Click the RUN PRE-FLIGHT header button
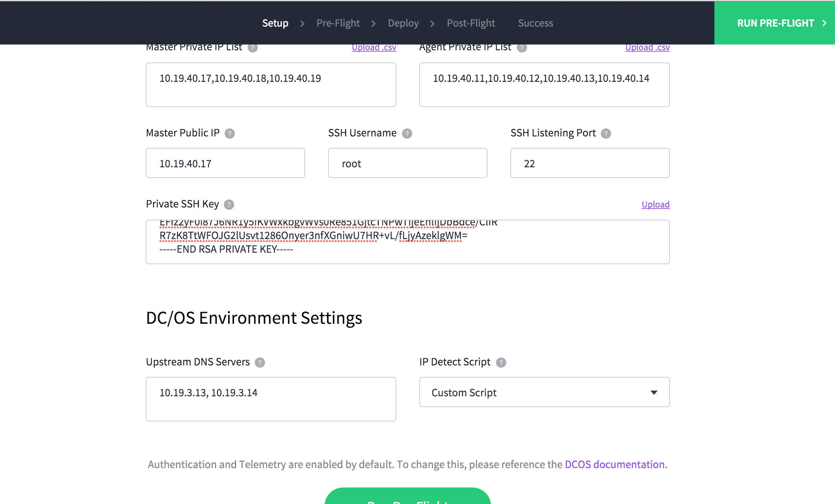This screenshot has height=504, width=835. 775,23
